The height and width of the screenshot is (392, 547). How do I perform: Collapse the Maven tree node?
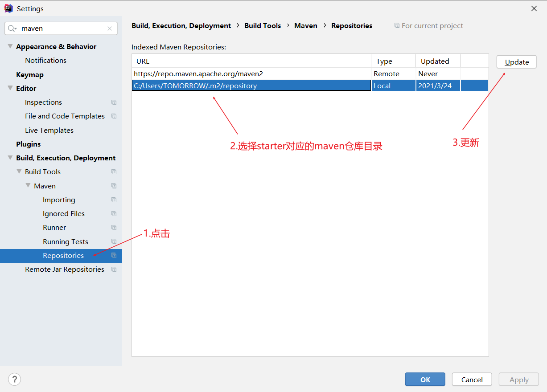pos(28,186)
